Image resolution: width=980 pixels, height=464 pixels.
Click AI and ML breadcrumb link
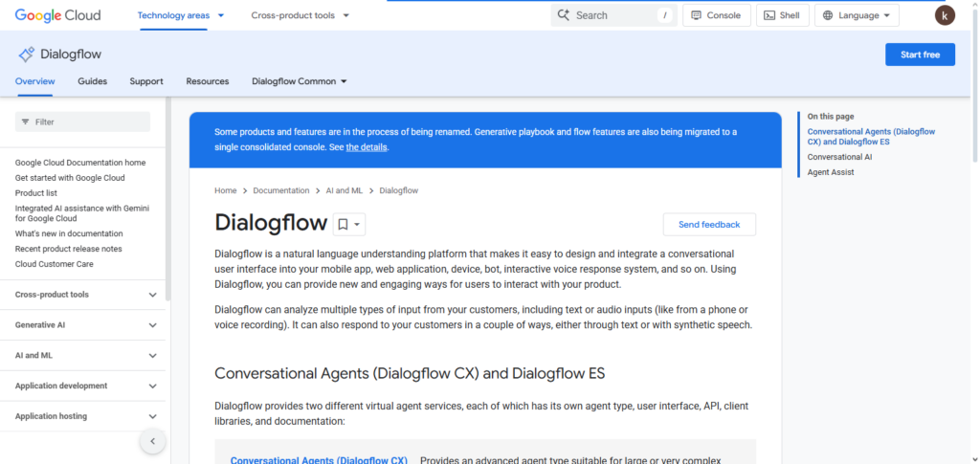click(345, 190)
